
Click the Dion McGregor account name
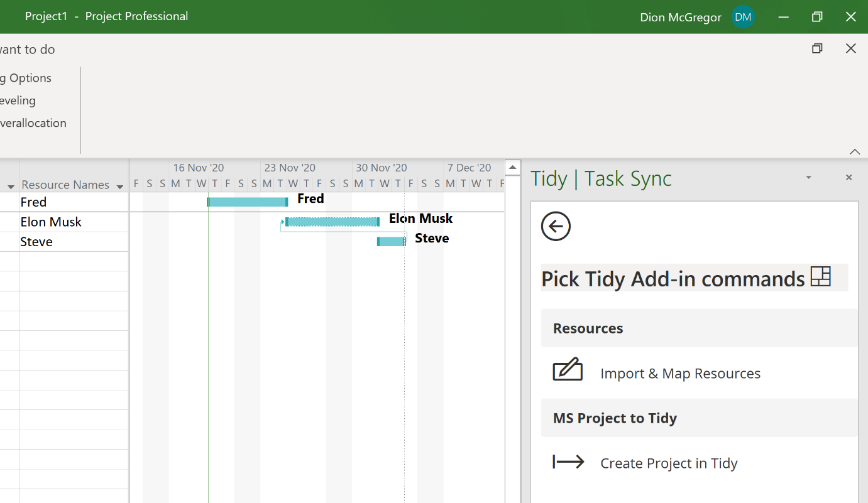681,17
